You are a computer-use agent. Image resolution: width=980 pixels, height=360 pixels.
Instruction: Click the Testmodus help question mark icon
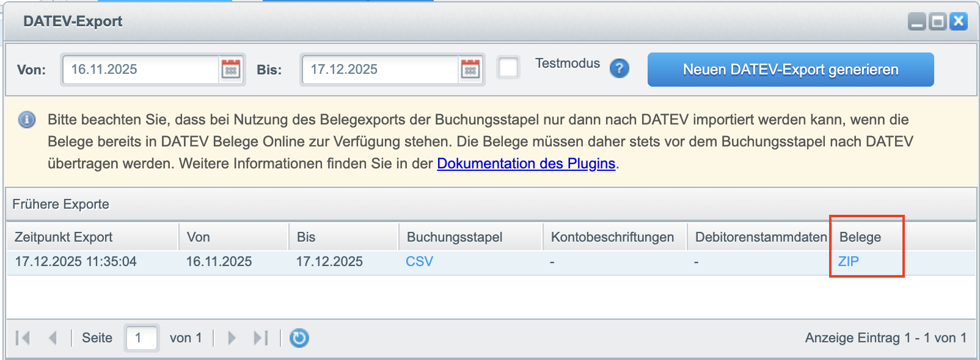pyautogui.click(x=619, y=68)
